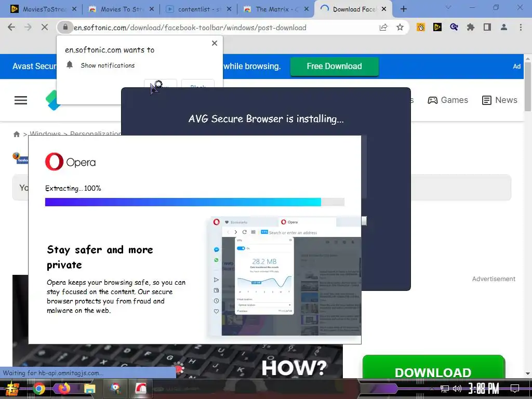The image size is (532, 399).
Task: Click the Opera browser preview image
Action: click(x=284, y=276)
